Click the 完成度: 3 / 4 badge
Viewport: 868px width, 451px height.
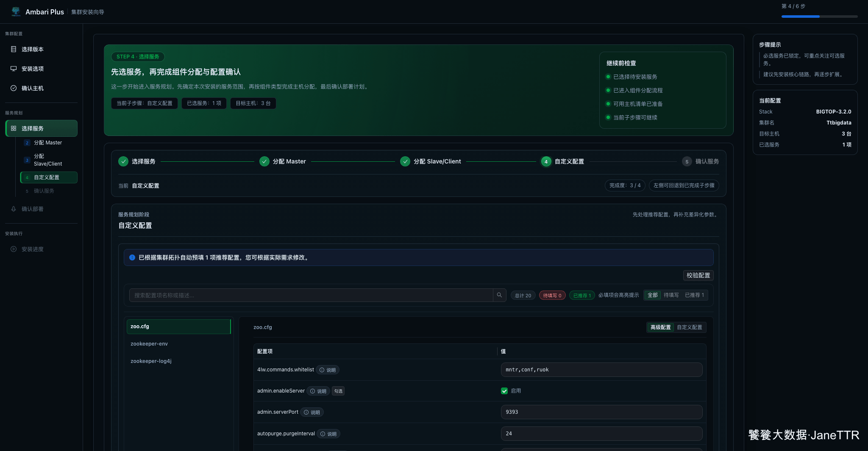point(625,185)
